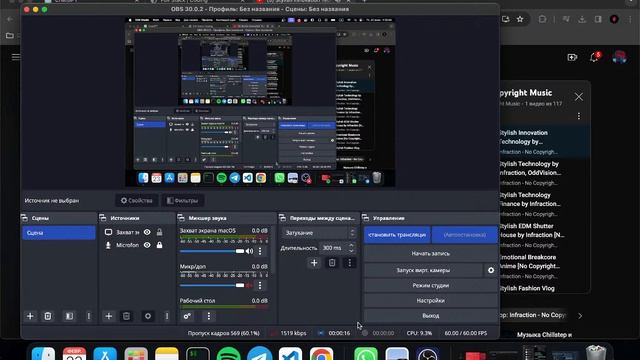
Task: Toggle lock on screen capture source
Action: [160, 232]
